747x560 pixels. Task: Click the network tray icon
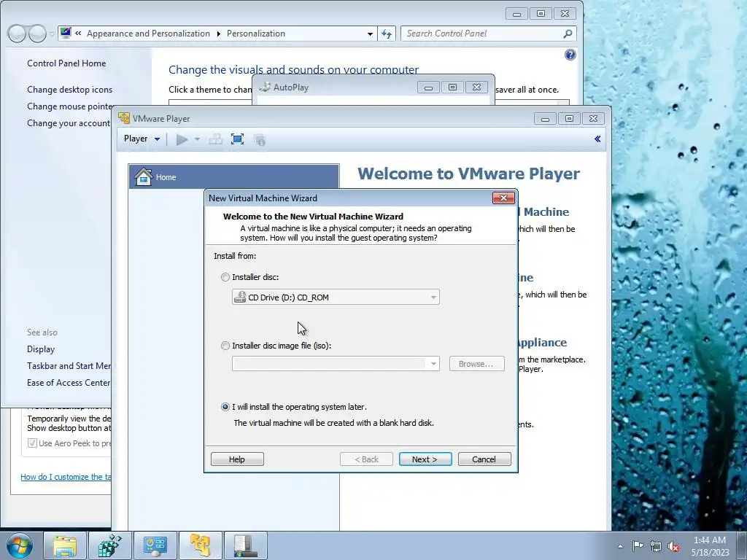(x=656, y=546)
